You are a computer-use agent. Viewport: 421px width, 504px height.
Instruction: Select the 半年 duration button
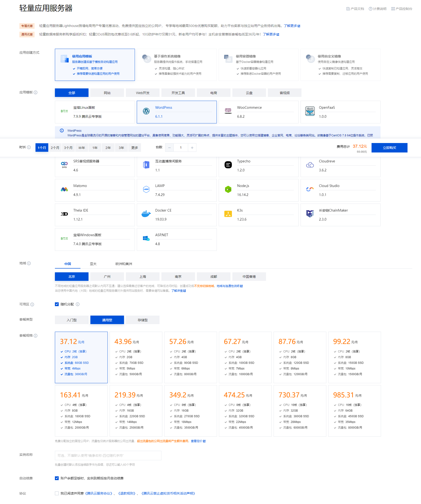(82, 148)
